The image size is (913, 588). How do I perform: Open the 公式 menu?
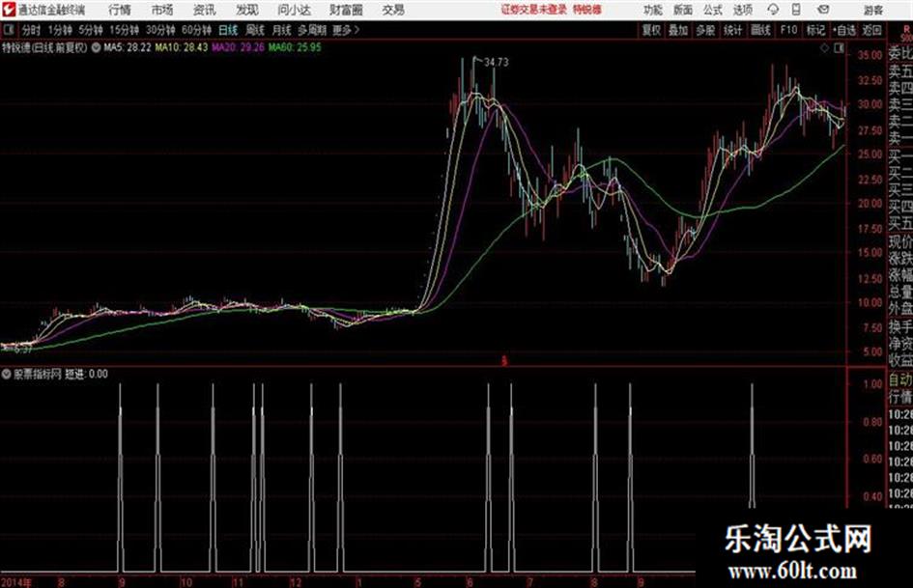pos(712,10)
